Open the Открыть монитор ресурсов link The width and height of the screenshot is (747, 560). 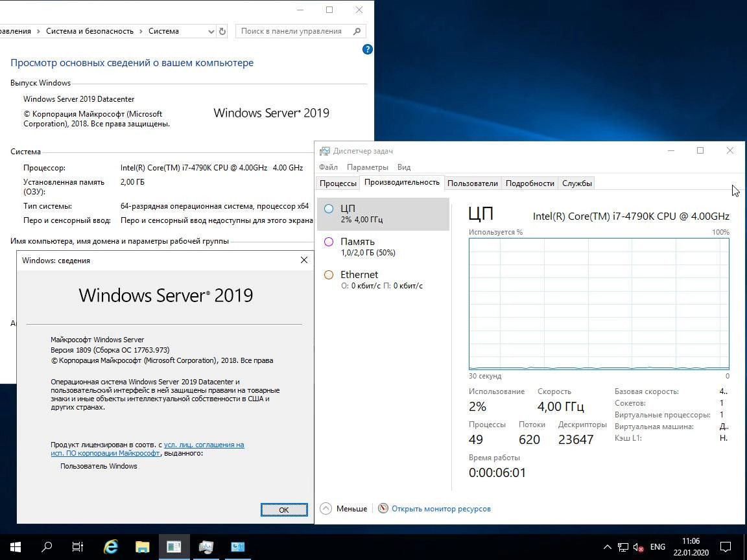point(441,509)
